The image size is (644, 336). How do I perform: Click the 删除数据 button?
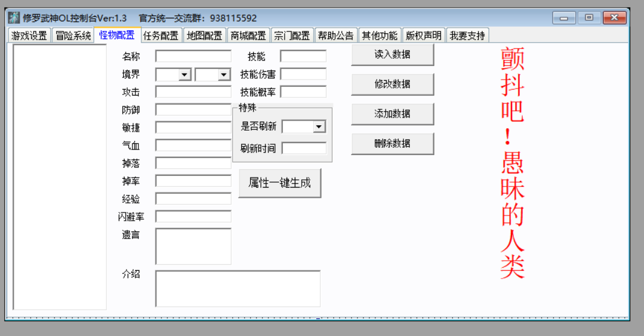coord(392,144)
